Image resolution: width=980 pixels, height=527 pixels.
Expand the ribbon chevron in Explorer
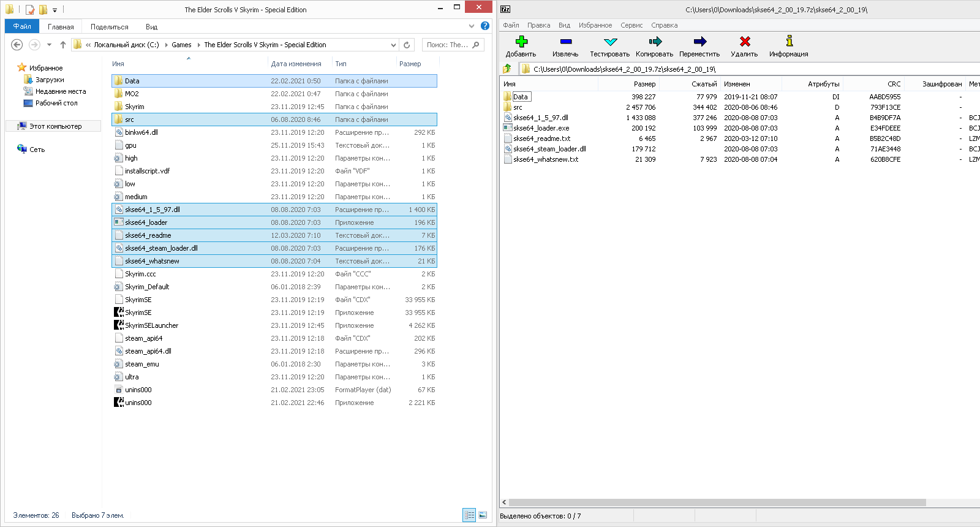tap(472, 26)
